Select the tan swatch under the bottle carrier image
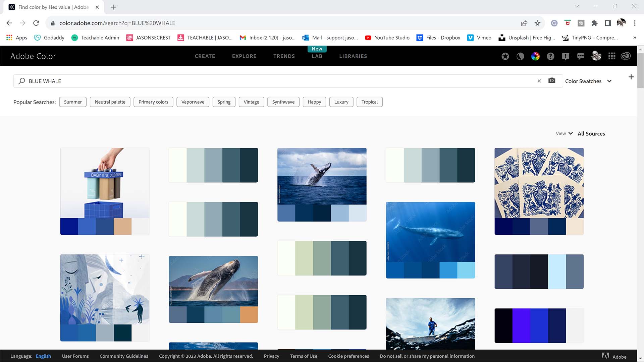This screenshot has width=644, height=362. point(123,227)
